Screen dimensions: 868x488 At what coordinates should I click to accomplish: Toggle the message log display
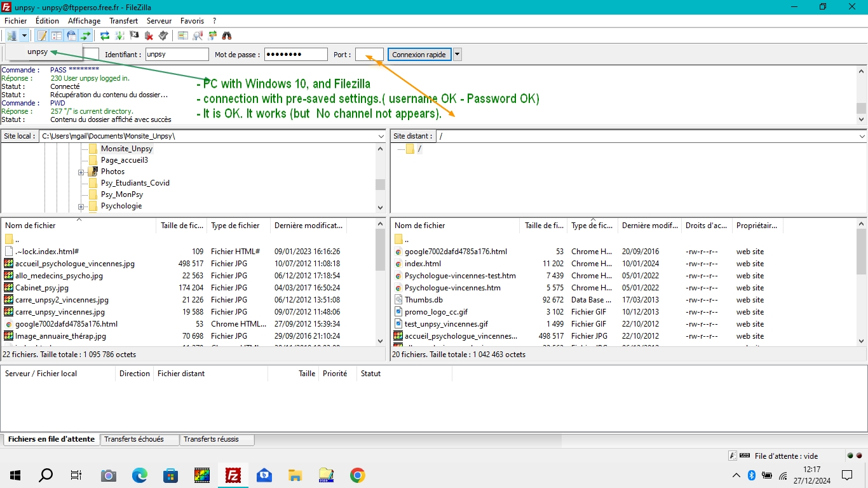(x=42, y=36)
